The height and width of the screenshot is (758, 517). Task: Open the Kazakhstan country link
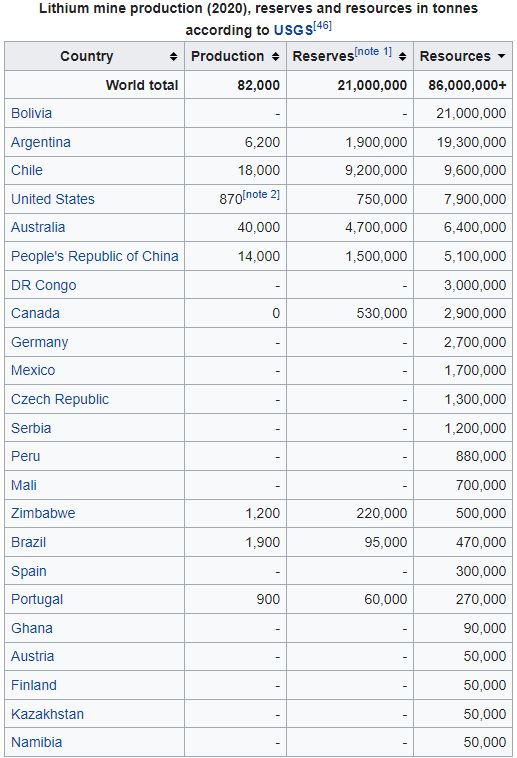coord(47,714)
